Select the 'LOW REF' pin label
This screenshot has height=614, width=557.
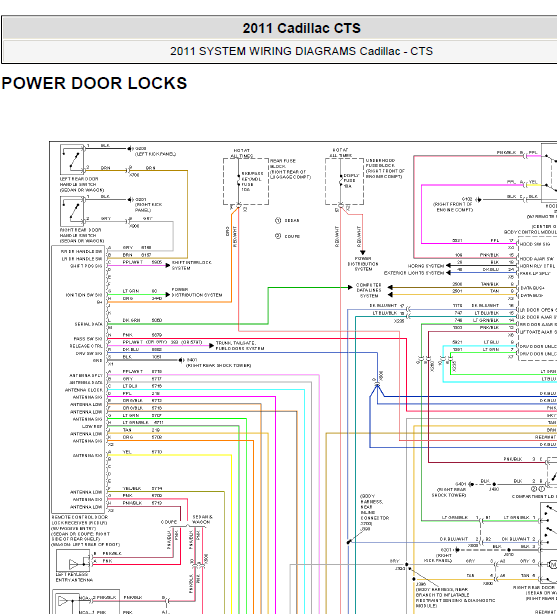92,426
